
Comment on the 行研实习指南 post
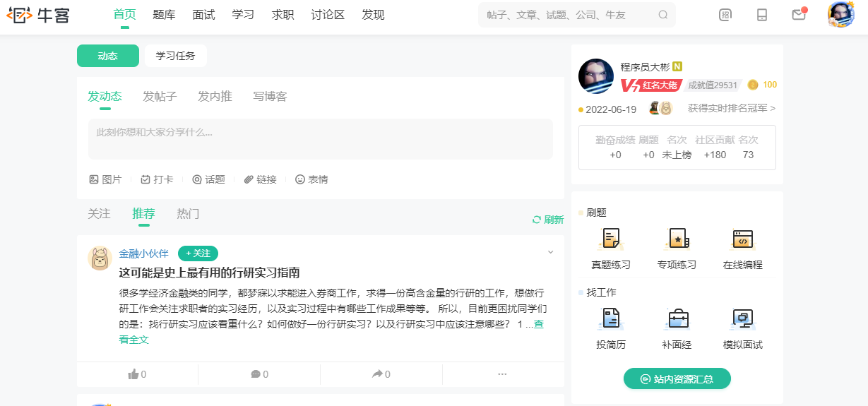click(259, 374)
